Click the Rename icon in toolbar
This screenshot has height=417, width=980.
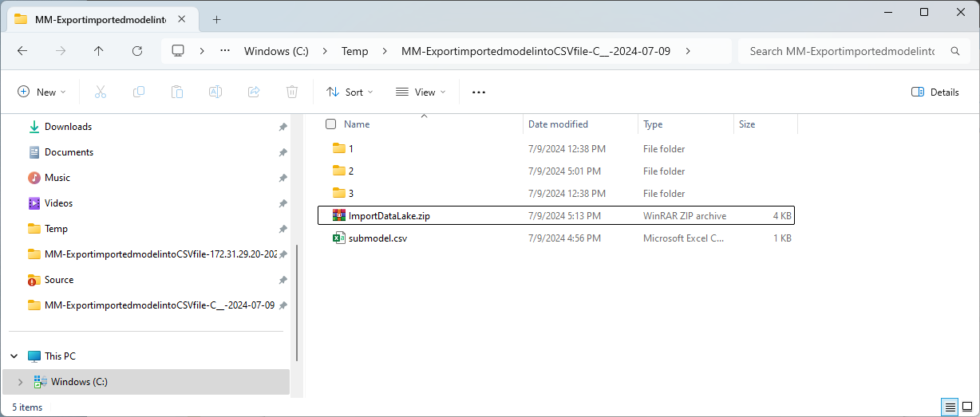(x=215, y=92)
